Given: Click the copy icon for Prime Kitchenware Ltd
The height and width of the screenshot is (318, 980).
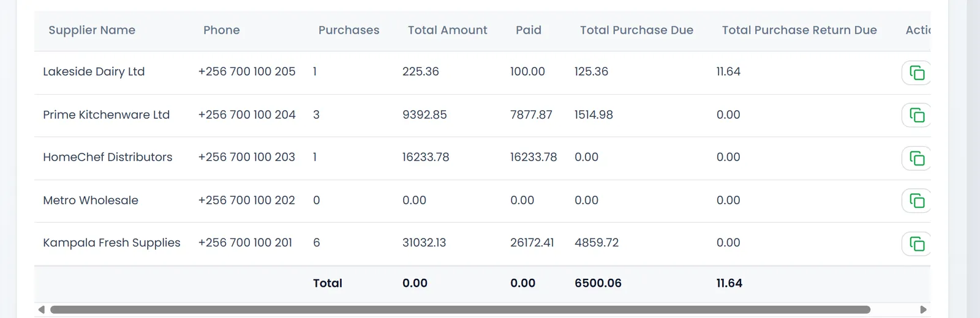Looking at the screenshot, I should pos(916,115).
